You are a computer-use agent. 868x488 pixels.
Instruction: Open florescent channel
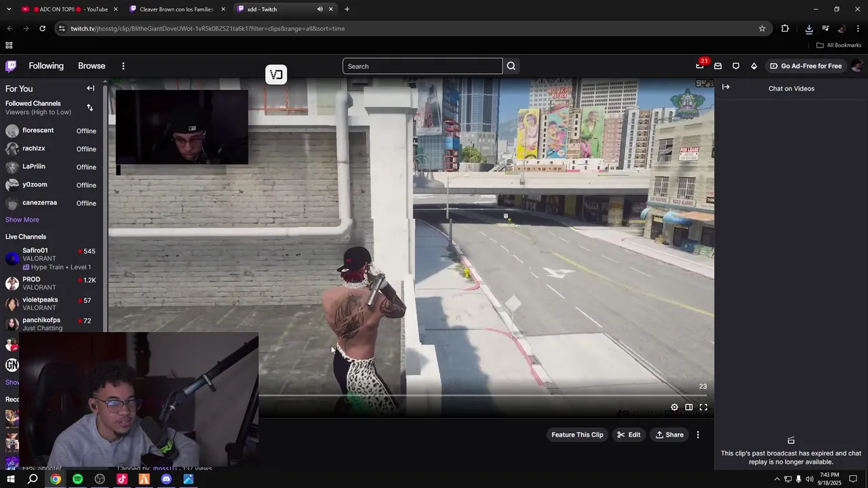click(x=52, y=131)
